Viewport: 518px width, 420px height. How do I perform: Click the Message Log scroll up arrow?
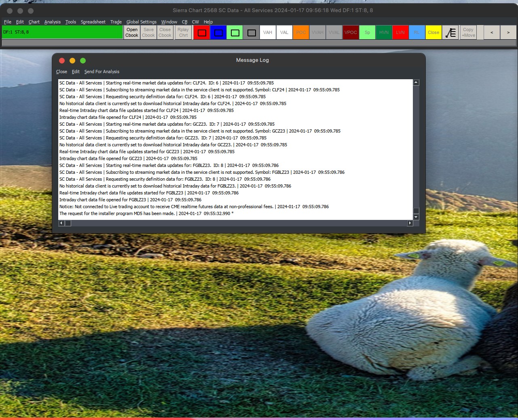point(416,82)
